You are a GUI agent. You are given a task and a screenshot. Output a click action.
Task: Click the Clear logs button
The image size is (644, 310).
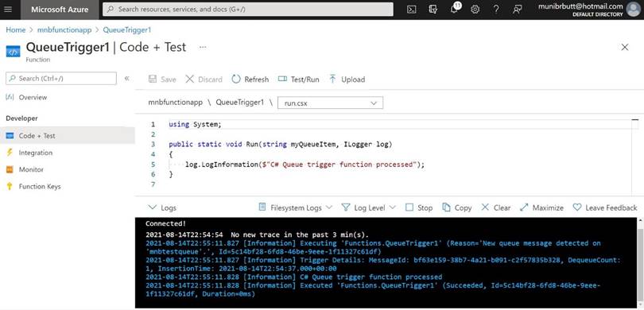(x=496, y=207)
